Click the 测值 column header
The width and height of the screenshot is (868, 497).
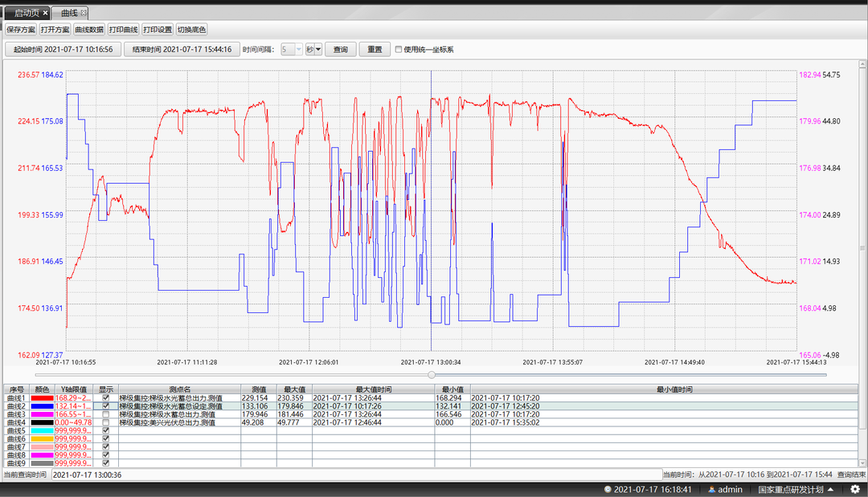point(259,389)
